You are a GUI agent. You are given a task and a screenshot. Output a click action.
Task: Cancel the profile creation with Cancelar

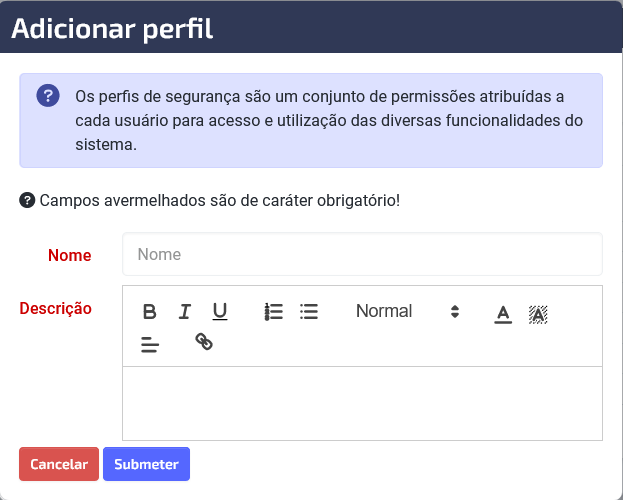tap(59, 464)
